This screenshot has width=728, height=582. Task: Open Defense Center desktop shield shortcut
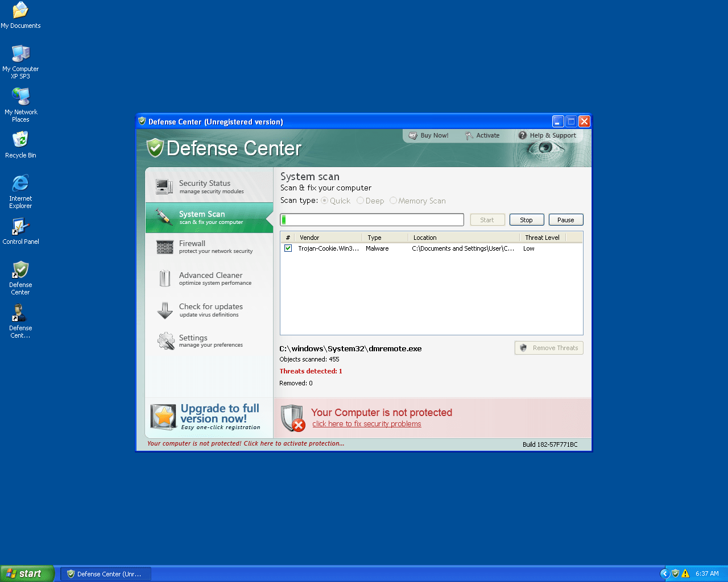coord(20,270)
